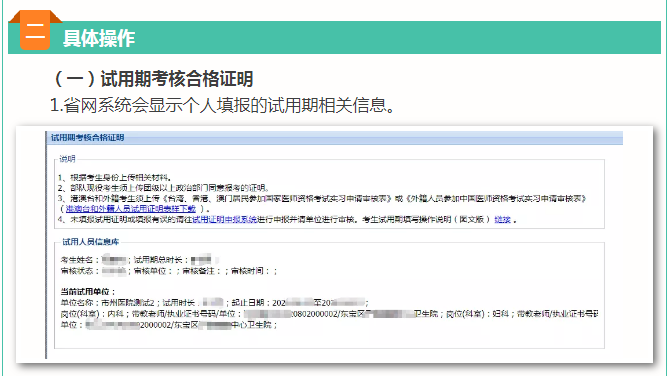The image size is (669, 376).
Task: Click the 试用时长 field label
Action: pos(180,303)
